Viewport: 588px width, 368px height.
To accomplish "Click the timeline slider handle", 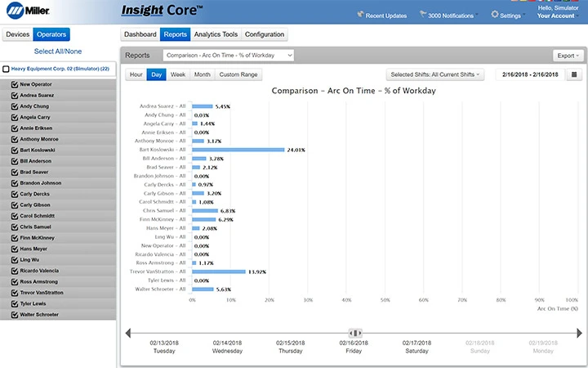I will tap(355, 333).
